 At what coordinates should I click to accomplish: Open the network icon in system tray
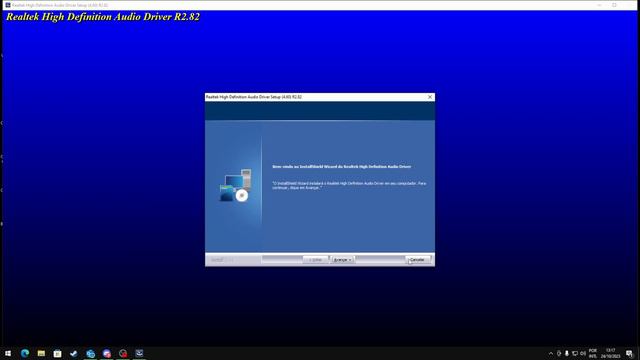click(575, 353)
